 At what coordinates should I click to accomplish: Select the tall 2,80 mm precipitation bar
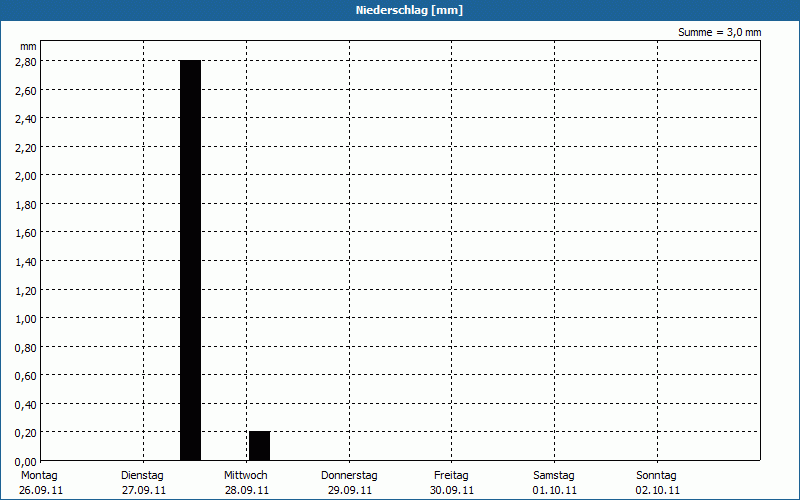tap(190, 260)
